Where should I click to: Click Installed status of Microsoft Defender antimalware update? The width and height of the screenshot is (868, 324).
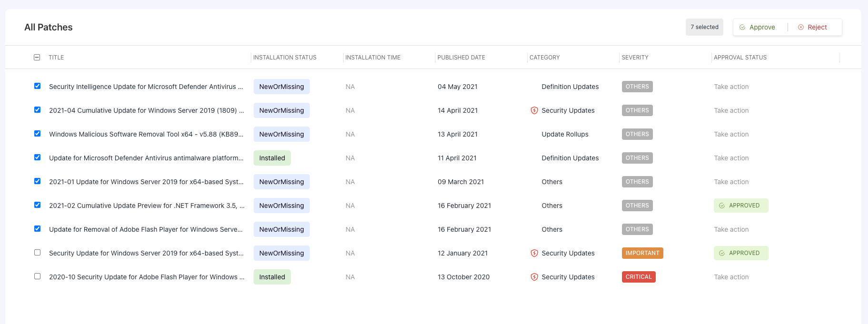pyautogui.click(x=272, y=158)
